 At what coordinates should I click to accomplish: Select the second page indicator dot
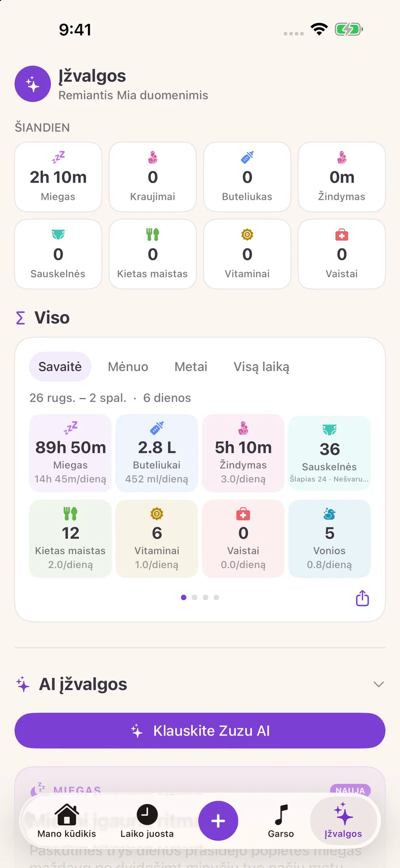click(194, 597)
